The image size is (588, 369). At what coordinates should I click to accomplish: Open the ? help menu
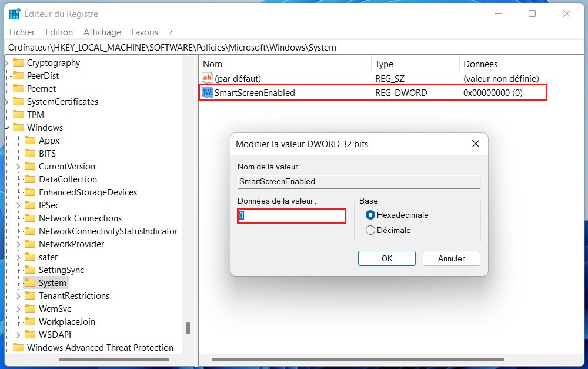point(171,32)
